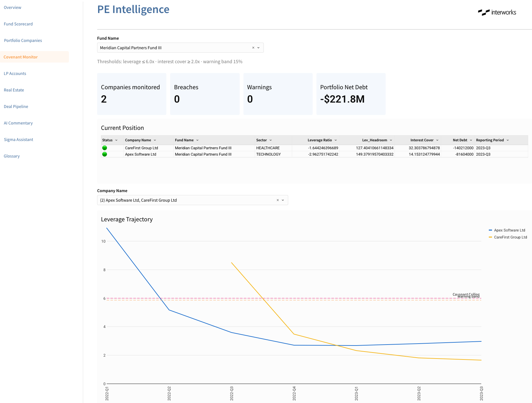The image size is (532, 403).
Task: Clear the Company Name selection
Action: click(278, 200)
